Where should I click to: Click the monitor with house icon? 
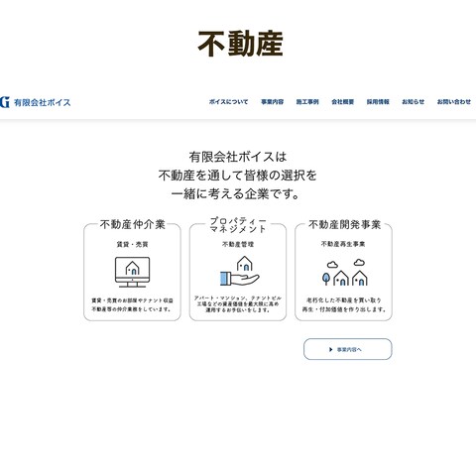[132, 272]
